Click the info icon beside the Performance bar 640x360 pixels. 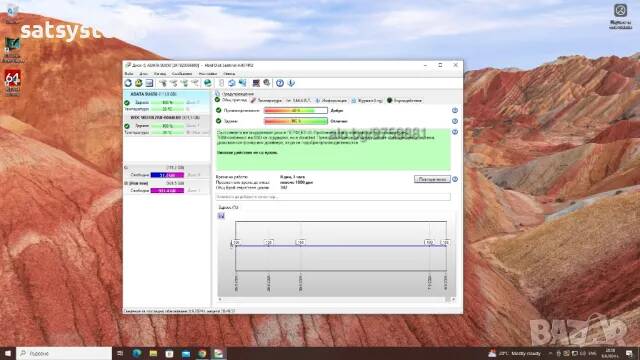[455, 111]
